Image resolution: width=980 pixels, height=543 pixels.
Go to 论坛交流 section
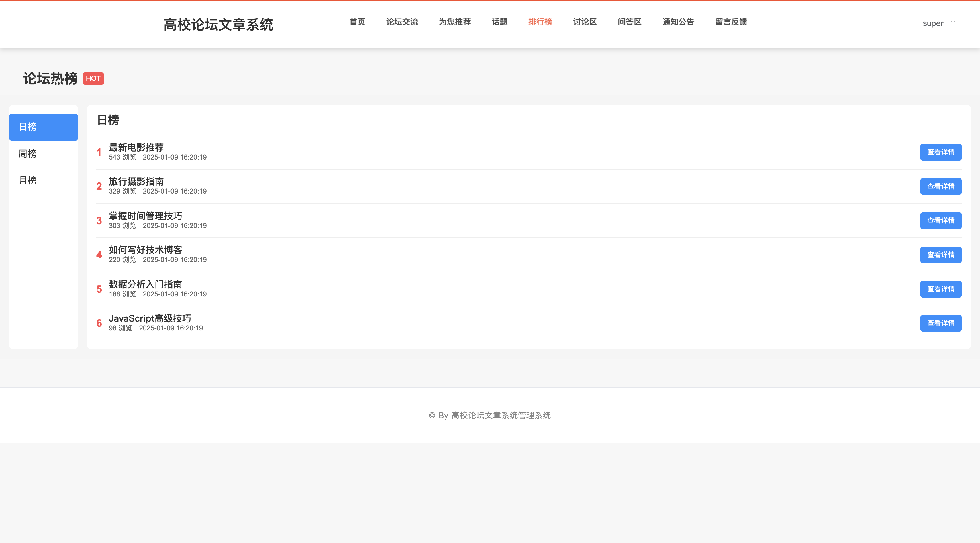(x=402, y=22)
